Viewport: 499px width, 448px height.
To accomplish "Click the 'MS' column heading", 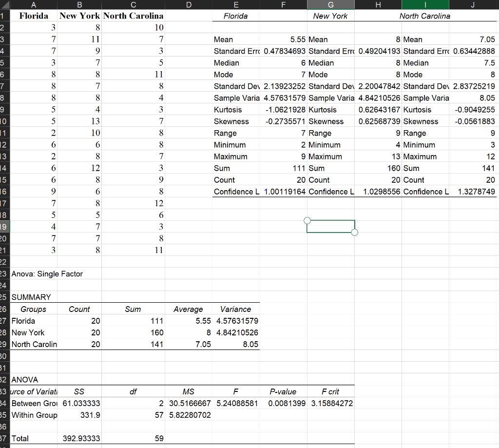I will pyautogui.click(x=189, y=391).
